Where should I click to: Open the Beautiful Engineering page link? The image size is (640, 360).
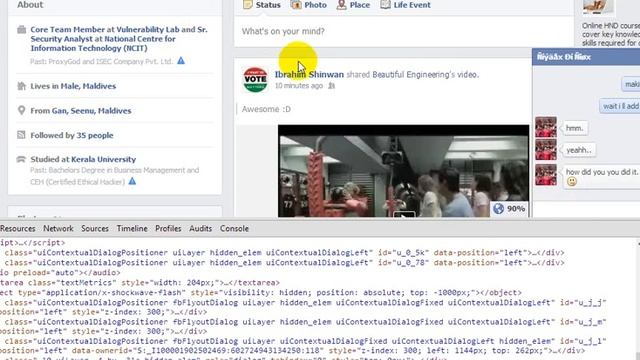tap(411, 75)
